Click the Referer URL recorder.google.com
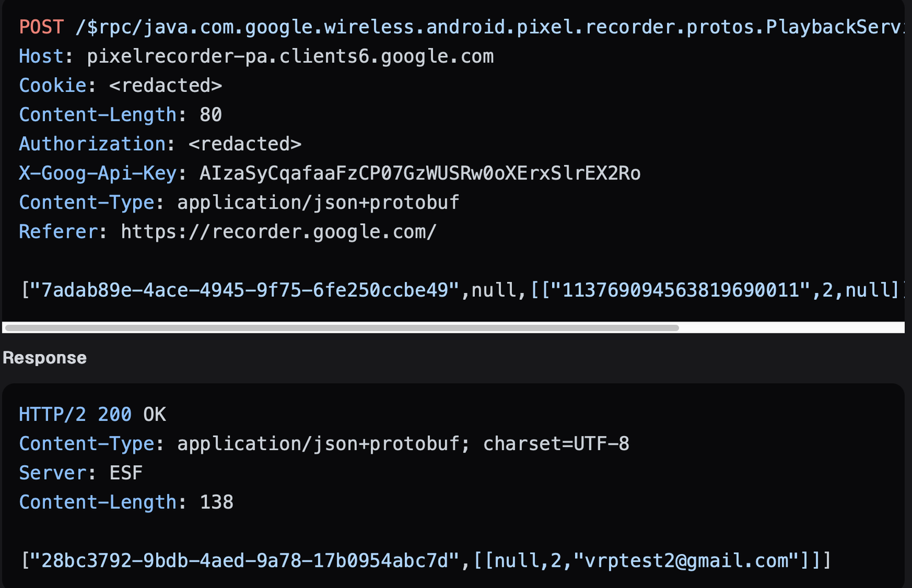The height and width of the screenshot is (588, 912). (278, 232)
